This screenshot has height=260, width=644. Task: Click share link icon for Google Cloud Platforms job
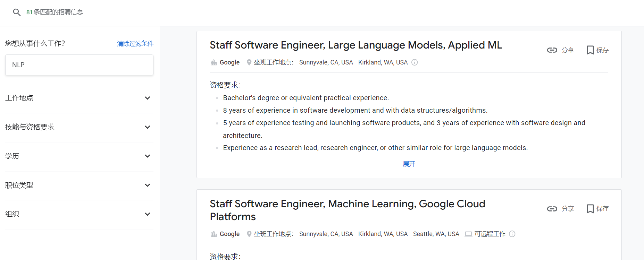pos(552,209)
